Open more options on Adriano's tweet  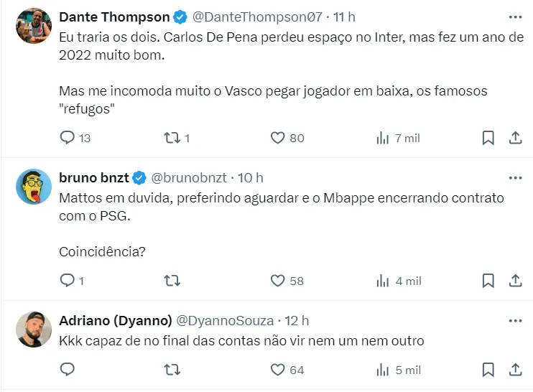point(515,320)
